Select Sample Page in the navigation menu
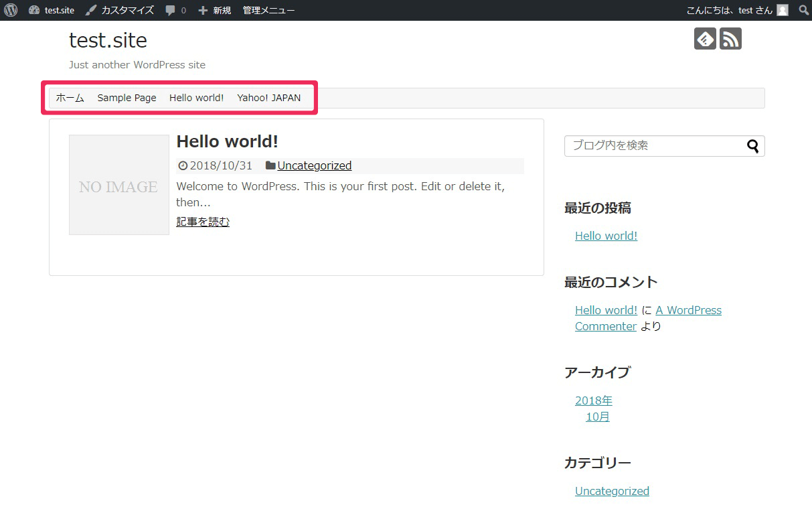Image resolution: width=812 pixels, height=509 pixels. [x=127, y=98]
